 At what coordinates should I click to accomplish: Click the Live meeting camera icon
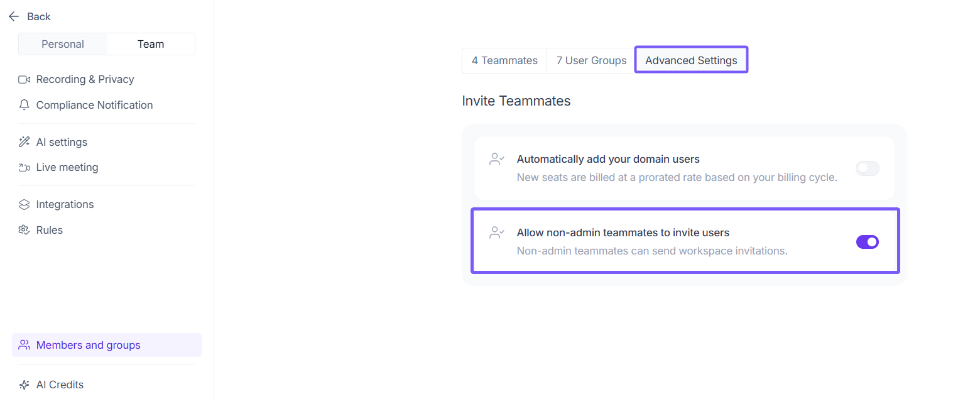[24, 168]
